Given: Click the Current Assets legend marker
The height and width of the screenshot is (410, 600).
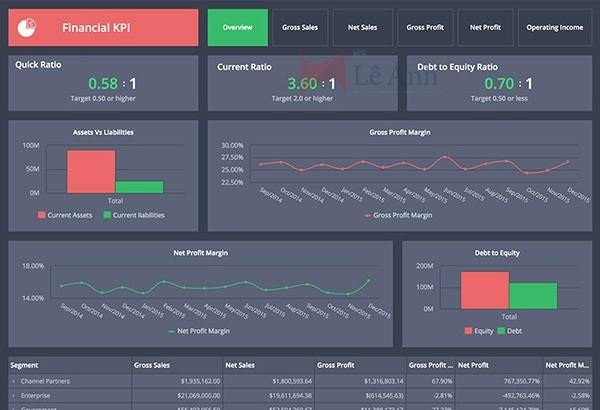Looking at the screenshot, I should coord(43,215).
